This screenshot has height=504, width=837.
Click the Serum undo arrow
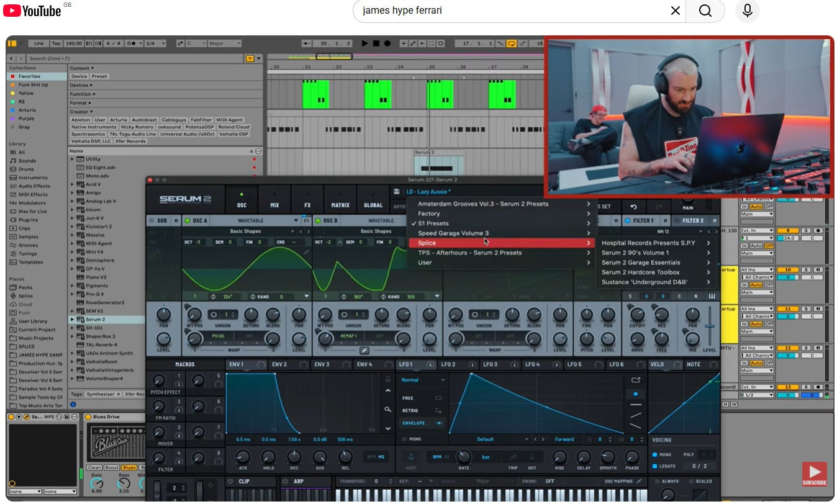point(634,207)
